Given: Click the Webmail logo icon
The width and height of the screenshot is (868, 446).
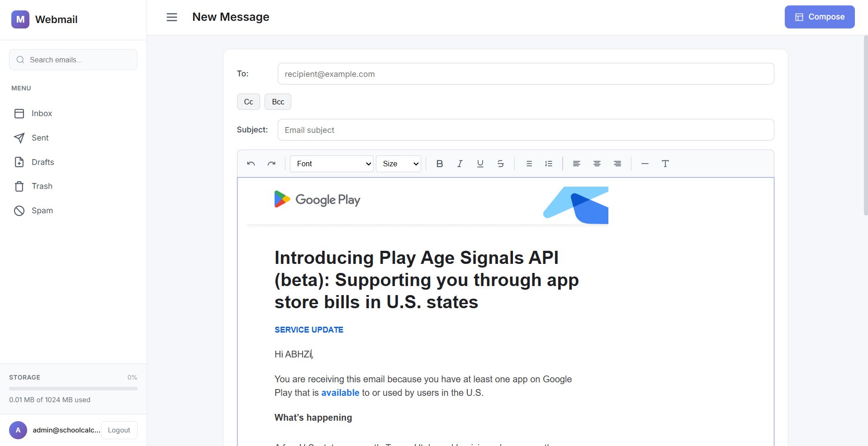Looking at the screenshot, I should tap(20, 19).
